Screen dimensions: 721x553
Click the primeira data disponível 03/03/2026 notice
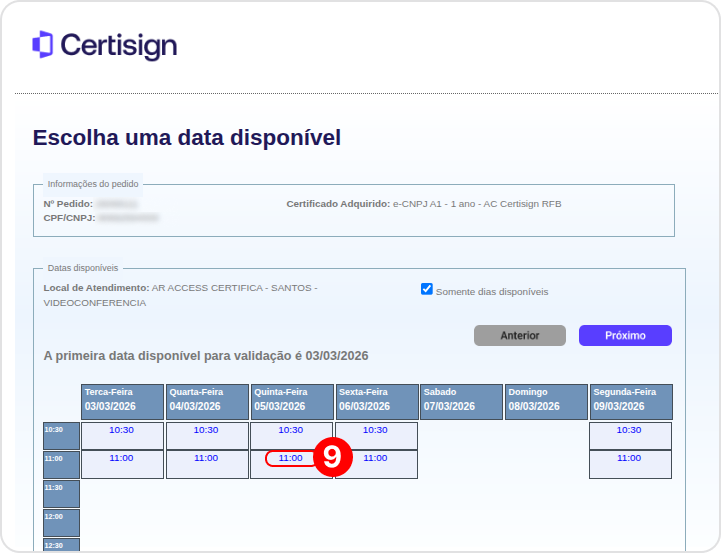(206, 356)
